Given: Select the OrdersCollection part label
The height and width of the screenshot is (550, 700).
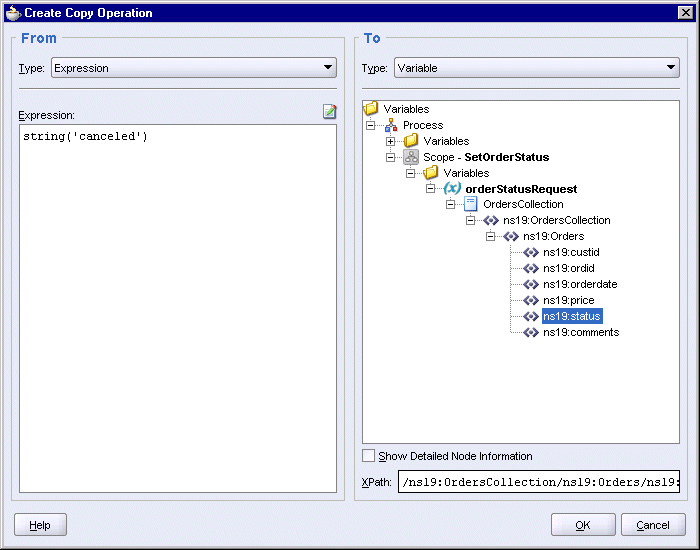Looking at the screenshot, I should pos(523,204).
